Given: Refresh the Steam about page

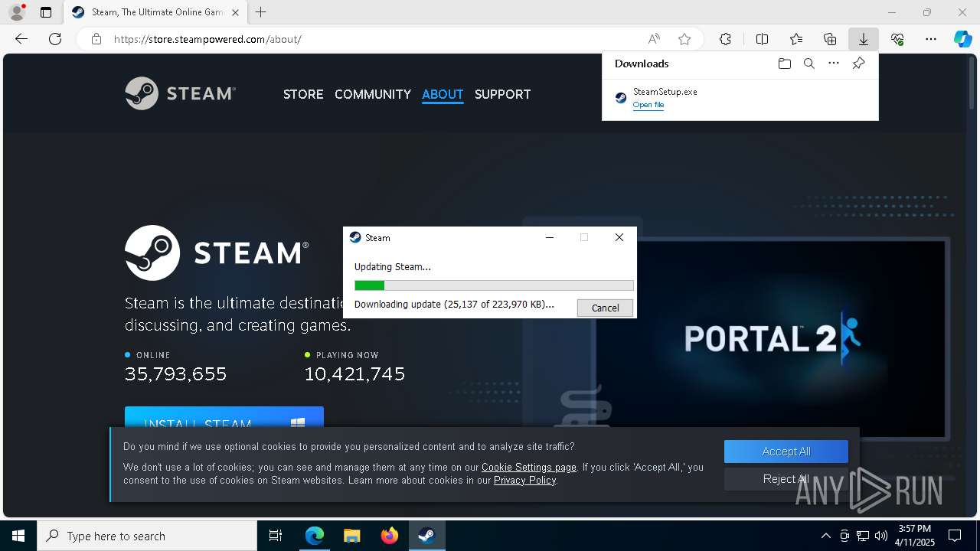Looking at the screenshot, I should tap(55, 39).
